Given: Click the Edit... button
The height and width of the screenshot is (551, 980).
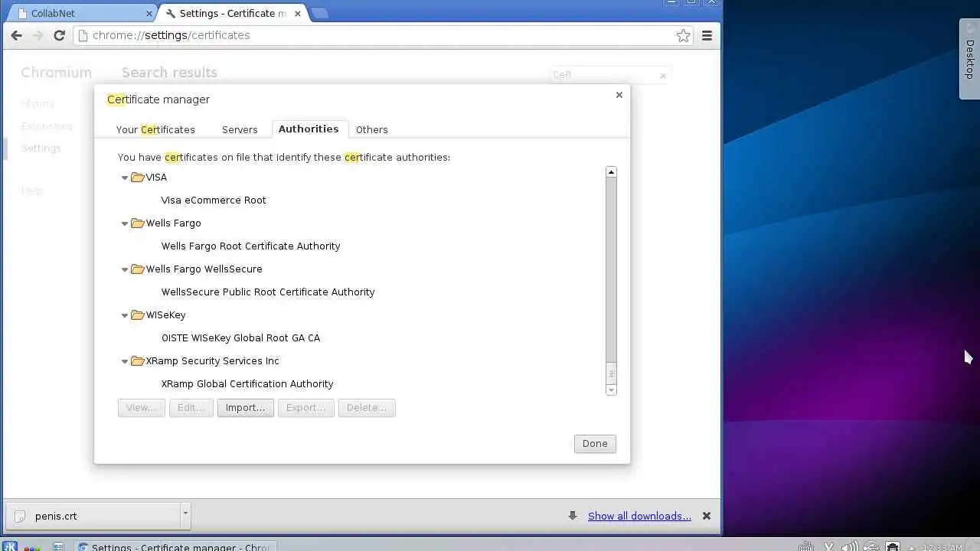Looking at the screenshot, I should 191,408.
